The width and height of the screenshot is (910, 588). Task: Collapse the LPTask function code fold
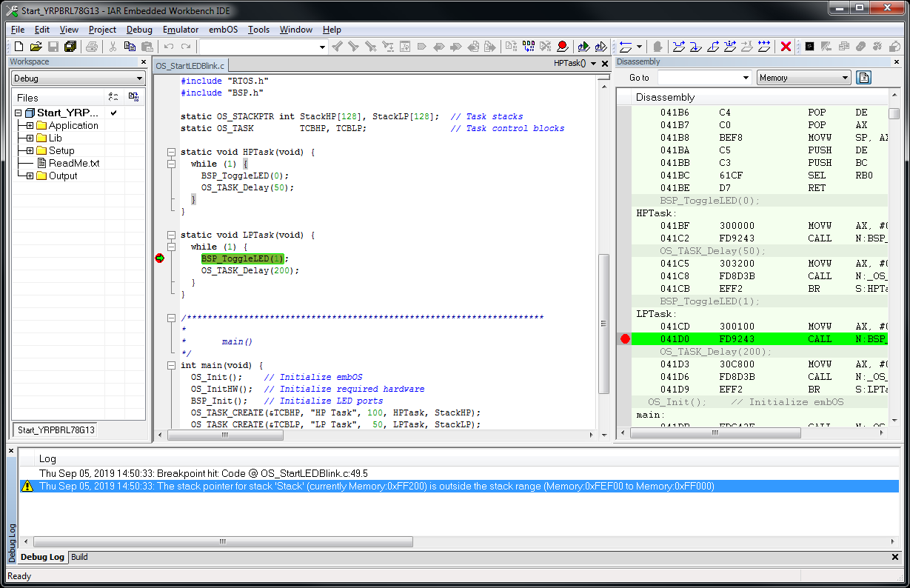point(171,235)
